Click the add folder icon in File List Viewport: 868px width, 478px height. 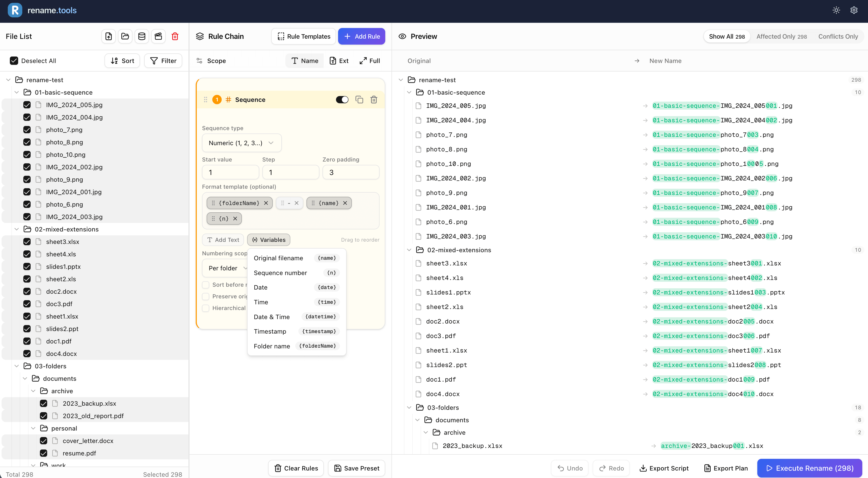pyautogui.click(x=125, y=36)
